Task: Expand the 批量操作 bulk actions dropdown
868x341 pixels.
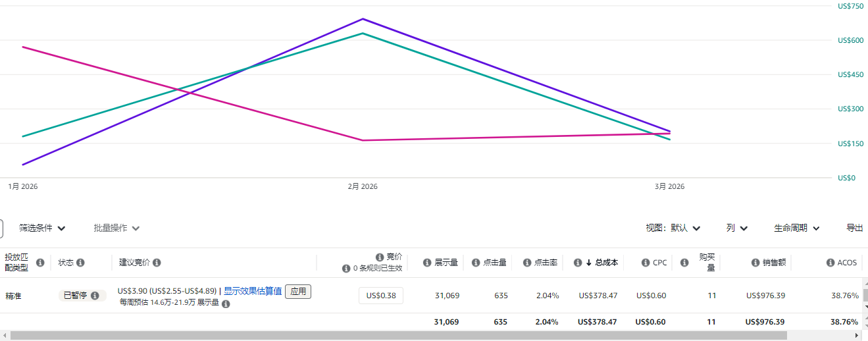Action: (116, 228)
